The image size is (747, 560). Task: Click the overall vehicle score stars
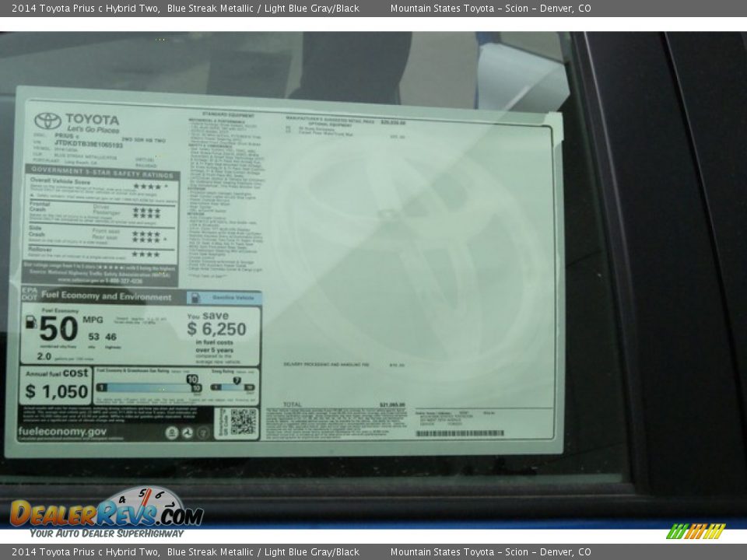click(147, 187)
